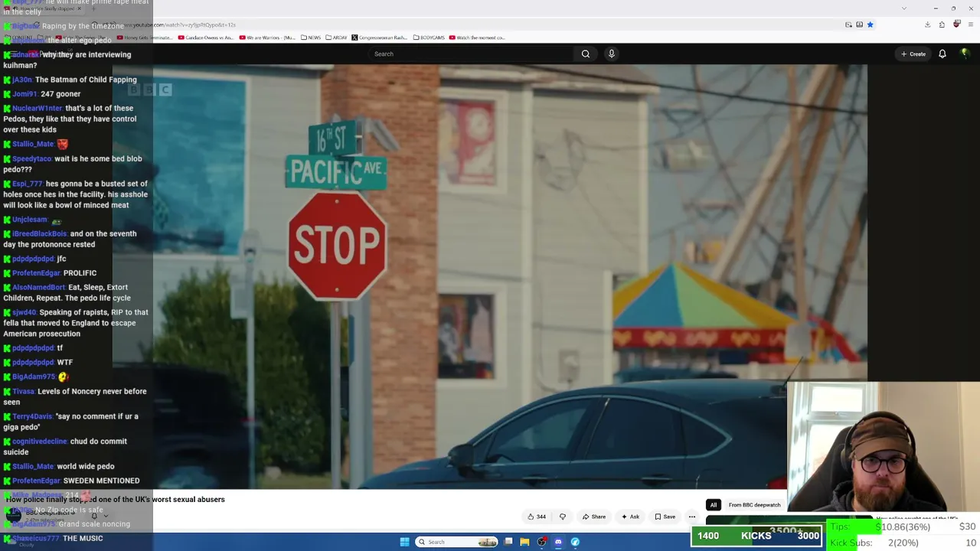This screenshot has height=551, width=980.
Task: Open the ARDAY bookmarks folder
Action: click(337, 37)
